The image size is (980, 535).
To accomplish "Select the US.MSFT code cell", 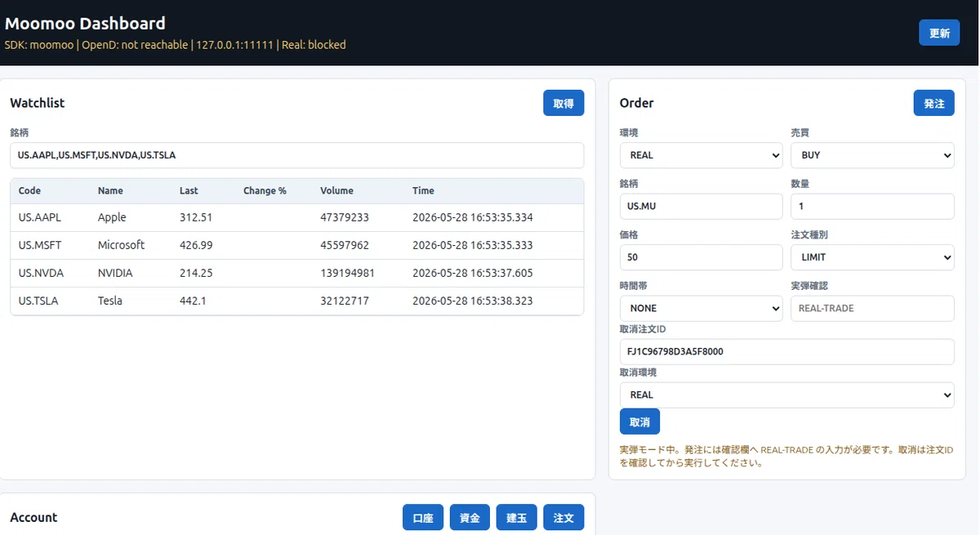I will tap(40, 245).
